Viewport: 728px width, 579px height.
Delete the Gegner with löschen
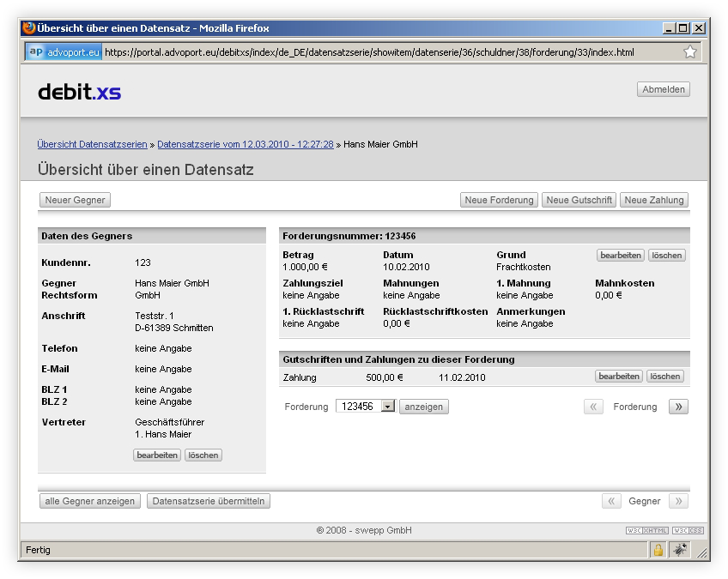(x=203, y=455)
